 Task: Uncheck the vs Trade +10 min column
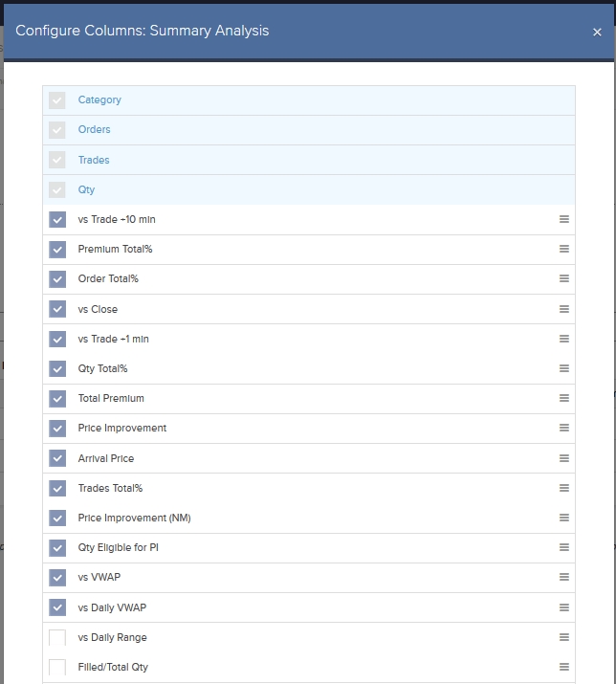tap(57, 219)
